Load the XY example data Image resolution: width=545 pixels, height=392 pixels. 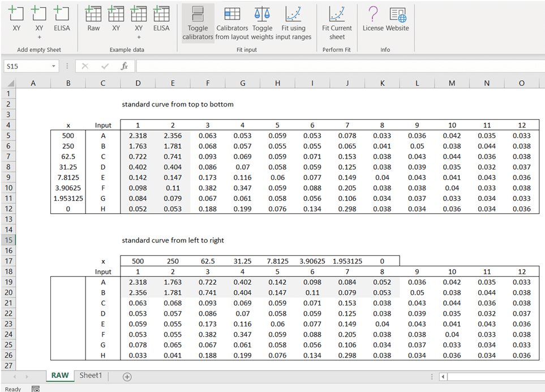(116, 19)
